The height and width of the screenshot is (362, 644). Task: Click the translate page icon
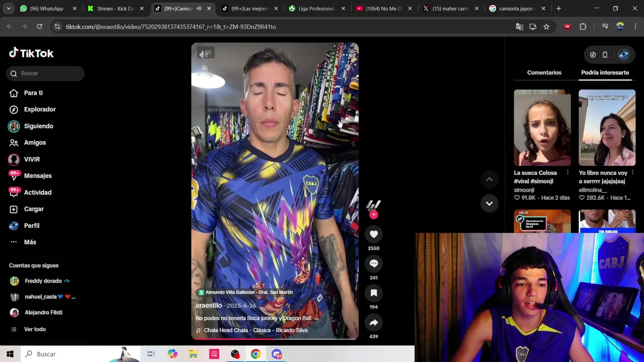click(x=519, y=27)
